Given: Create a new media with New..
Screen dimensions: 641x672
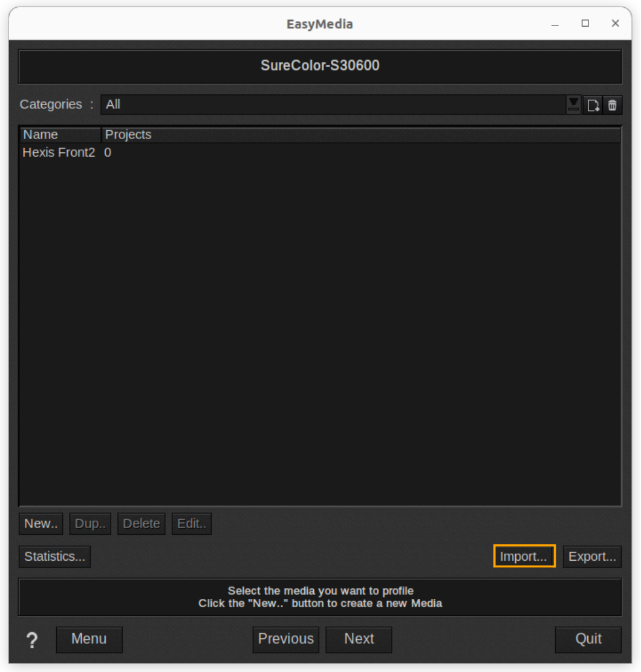Looking at the screenshot, I should [41, 523].
